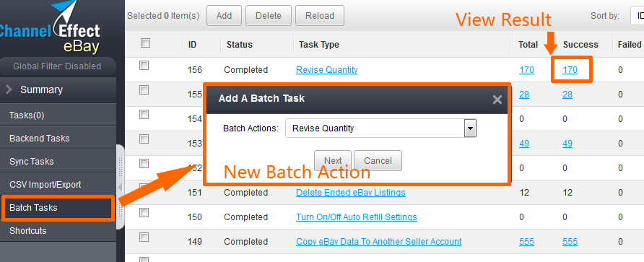The width and height of the screenshot is (644, 262).
Task: Click Cancel in the batch task dialog
Action: pyautogui.click(x=378, y=160)
